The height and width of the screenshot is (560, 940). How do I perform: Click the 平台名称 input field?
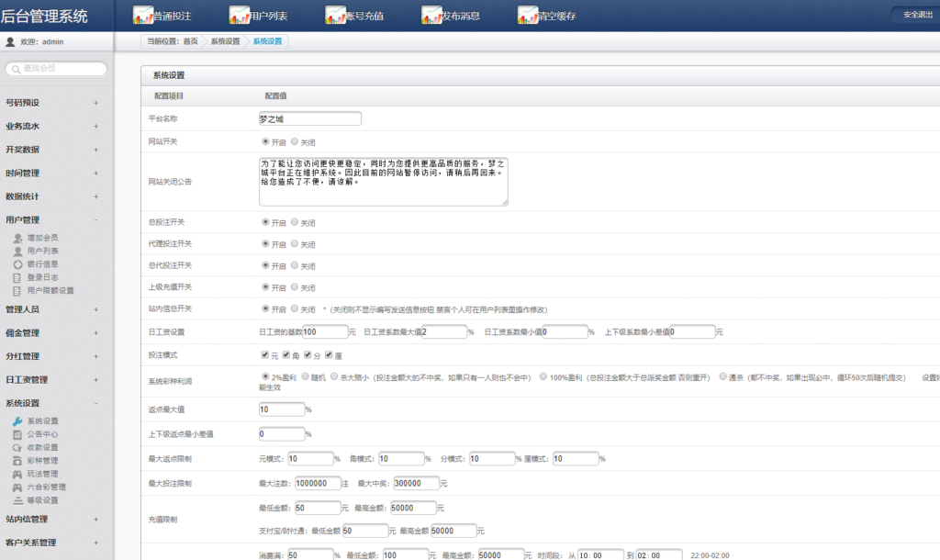coord(310,118)
